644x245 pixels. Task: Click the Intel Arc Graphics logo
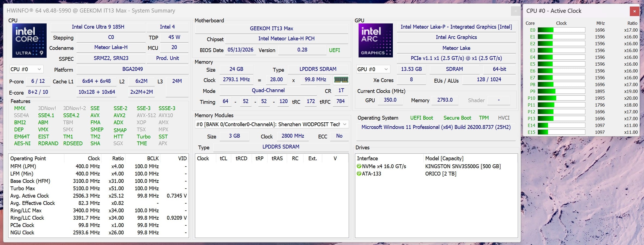pos(376,41)
